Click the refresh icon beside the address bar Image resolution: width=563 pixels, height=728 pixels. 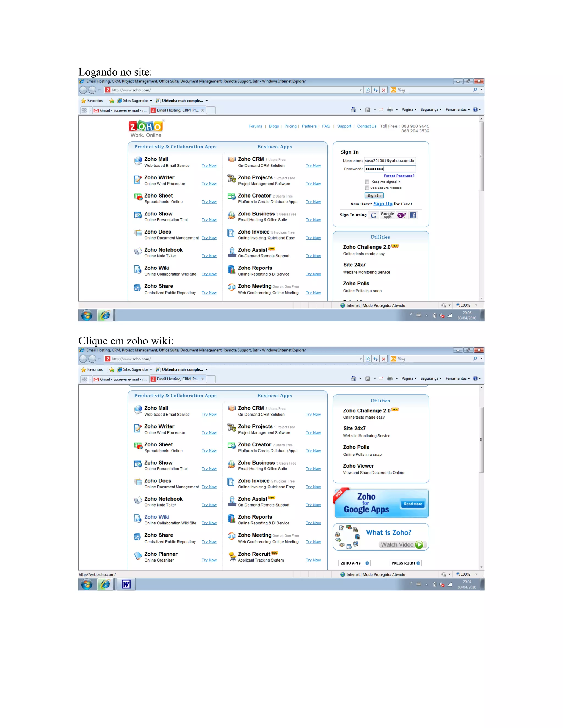tap(376, 90)
